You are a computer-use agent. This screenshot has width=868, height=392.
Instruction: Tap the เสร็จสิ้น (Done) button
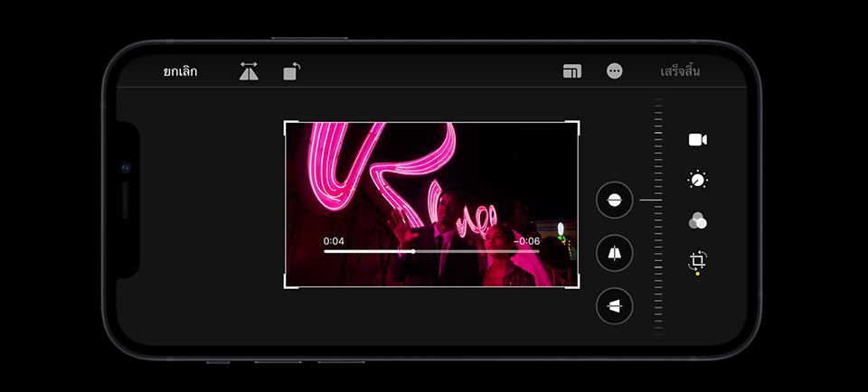(x=680, y=71)
